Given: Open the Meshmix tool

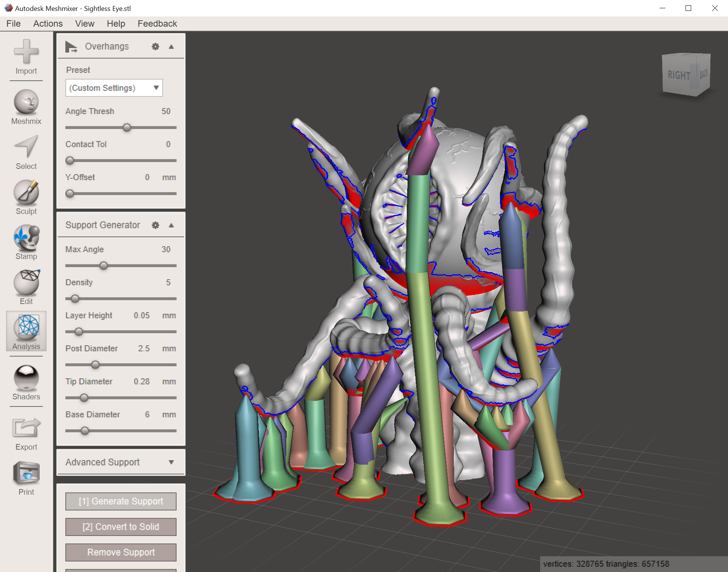Looking at the screenshot, I should pyautogui.click(x=26, y=107).
